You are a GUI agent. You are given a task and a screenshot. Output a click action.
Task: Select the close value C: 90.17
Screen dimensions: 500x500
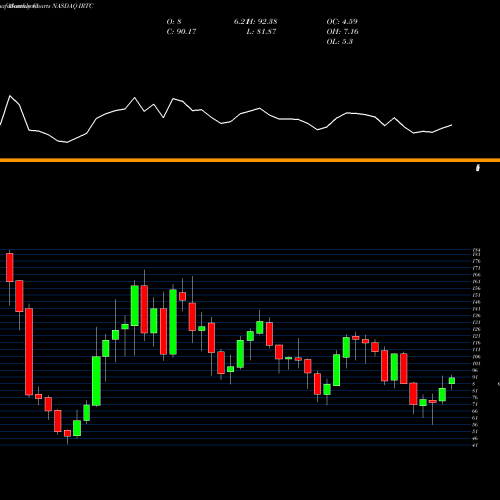point(181,32)
